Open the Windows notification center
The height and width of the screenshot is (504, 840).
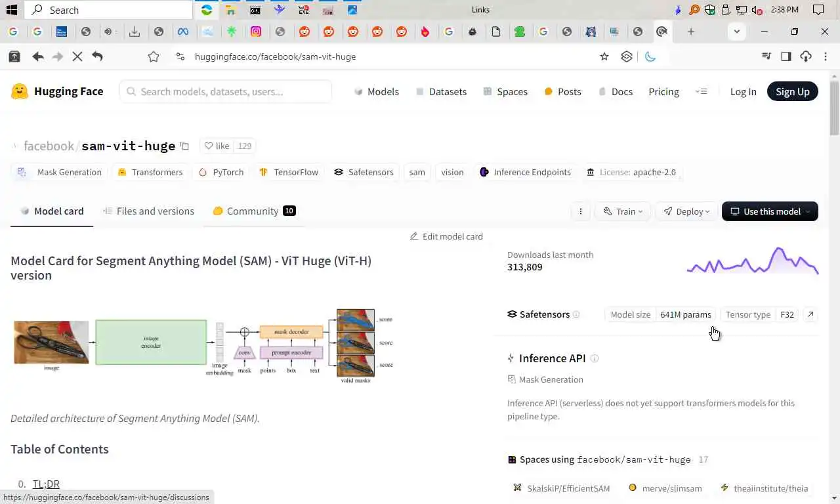point(818,10)
